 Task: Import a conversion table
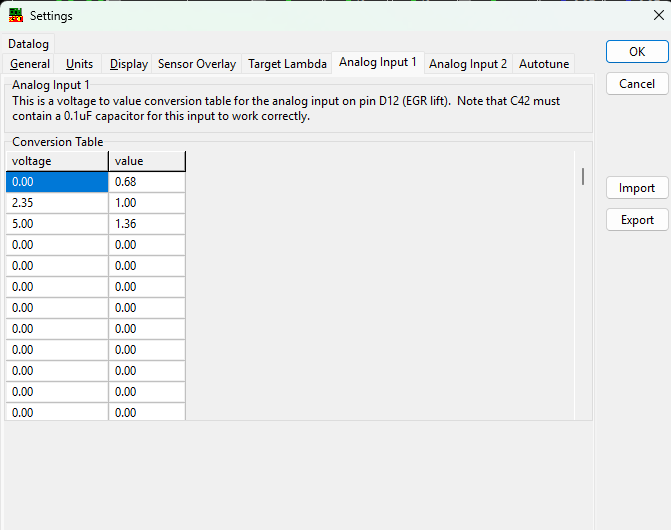click(637, 188)
